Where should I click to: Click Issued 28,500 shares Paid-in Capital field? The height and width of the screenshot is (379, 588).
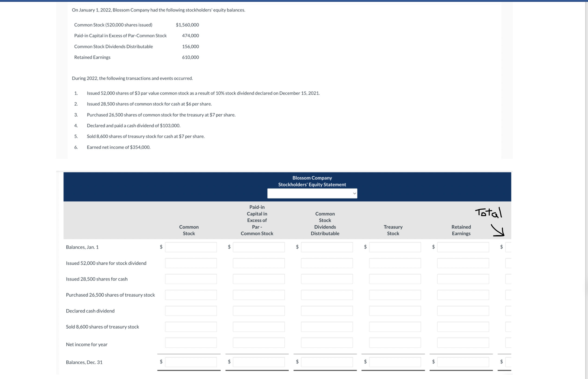coord(258,279)
